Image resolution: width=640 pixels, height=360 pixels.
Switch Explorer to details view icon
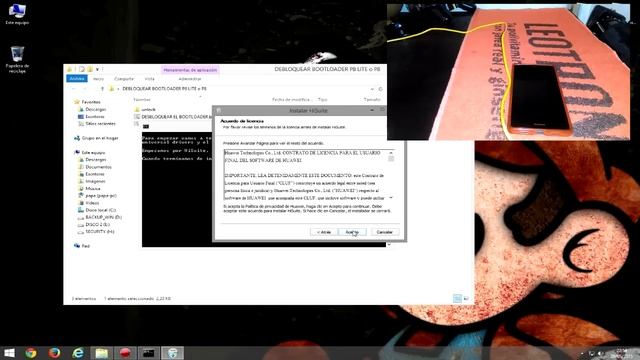tap(457, 299)
